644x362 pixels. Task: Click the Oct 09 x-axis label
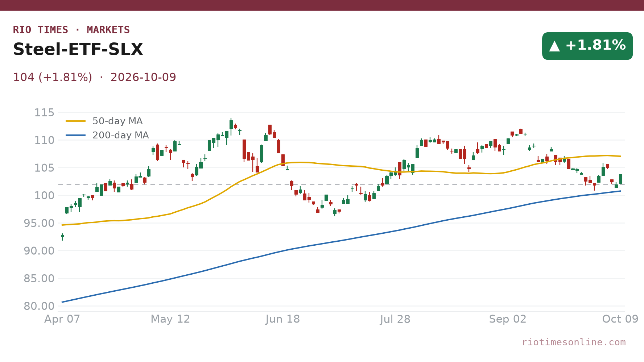point(620,319)
